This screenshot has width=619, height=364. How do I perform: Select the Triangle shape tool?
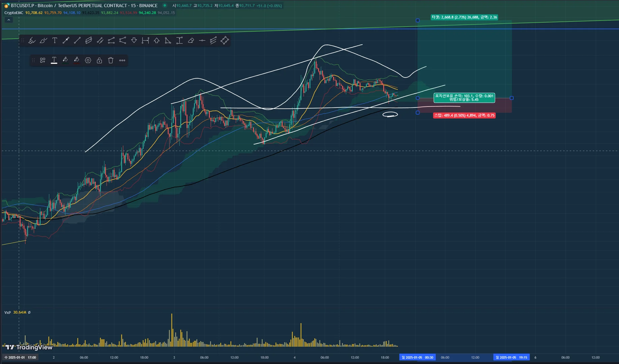(x=168, y=41)
